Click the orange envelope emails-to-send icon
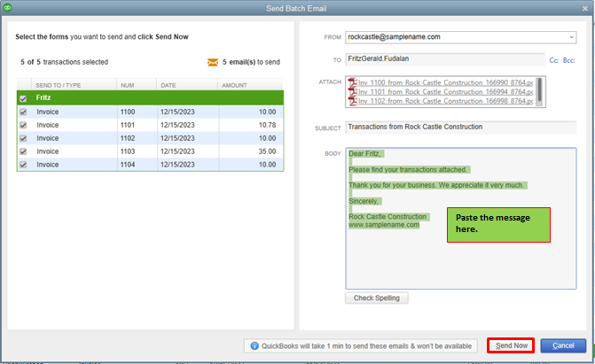Screen dimensions: 595x364 pos(213,62)
